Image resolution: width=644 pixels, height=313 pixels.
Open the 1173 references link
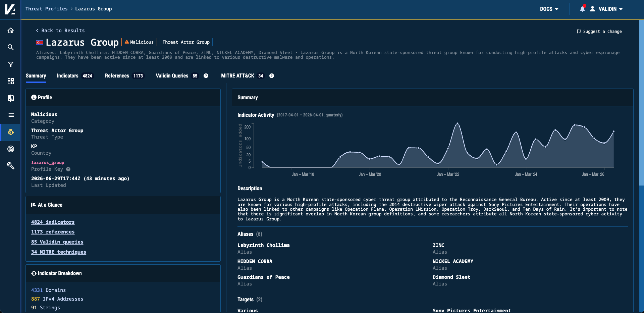(53, 232)
